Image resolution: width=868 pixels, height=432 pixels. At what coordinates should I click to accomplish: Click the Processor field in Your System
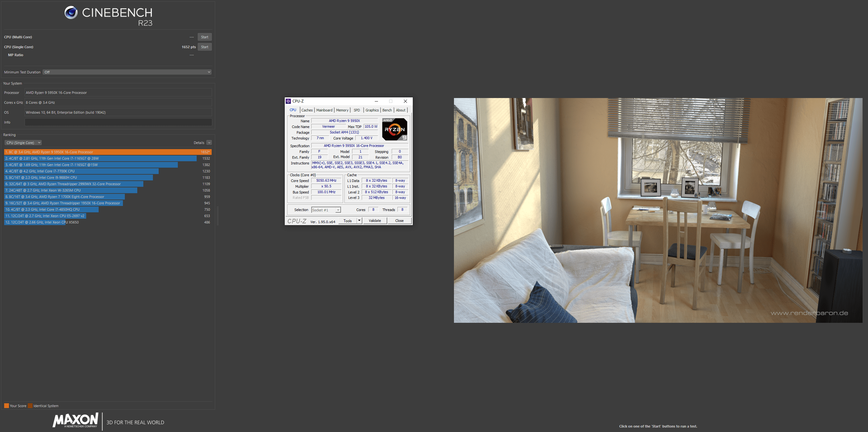(x=118, y=93)
